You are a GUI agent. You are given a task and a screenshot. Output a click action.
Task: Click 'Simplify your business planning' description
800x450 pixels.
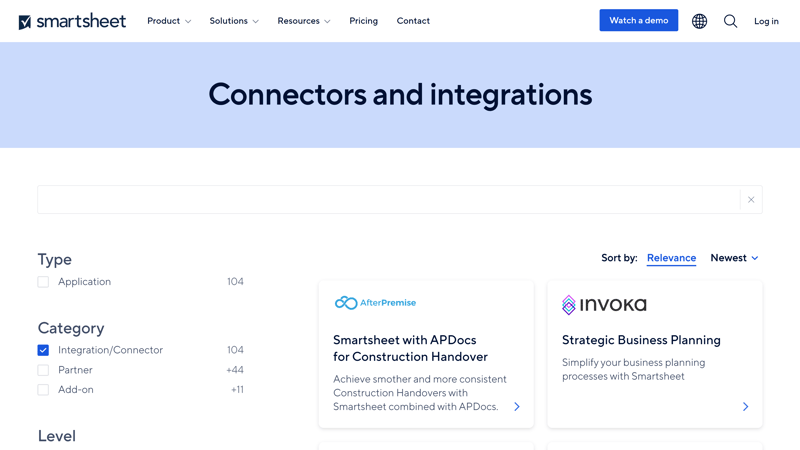pyautogui.click(x=633, y=369)
